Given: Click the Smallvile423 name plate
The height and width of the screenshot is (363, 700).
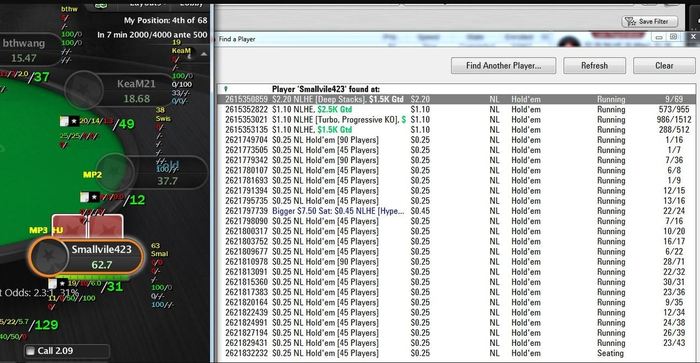Looking at the screenshot, I should pyautogui.click(x=103, y=257).
